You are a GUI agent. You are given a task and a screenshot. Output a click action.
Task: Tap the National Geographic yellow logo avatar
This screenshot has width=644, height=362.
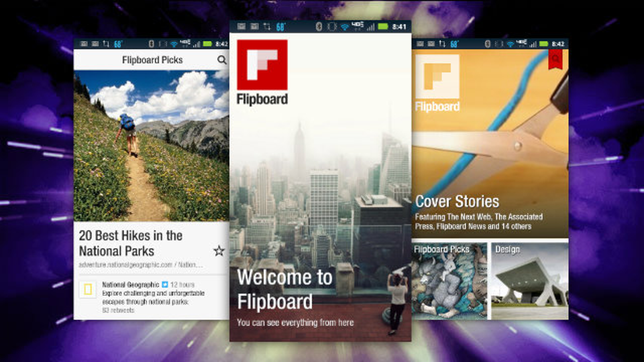coord(87,289)
